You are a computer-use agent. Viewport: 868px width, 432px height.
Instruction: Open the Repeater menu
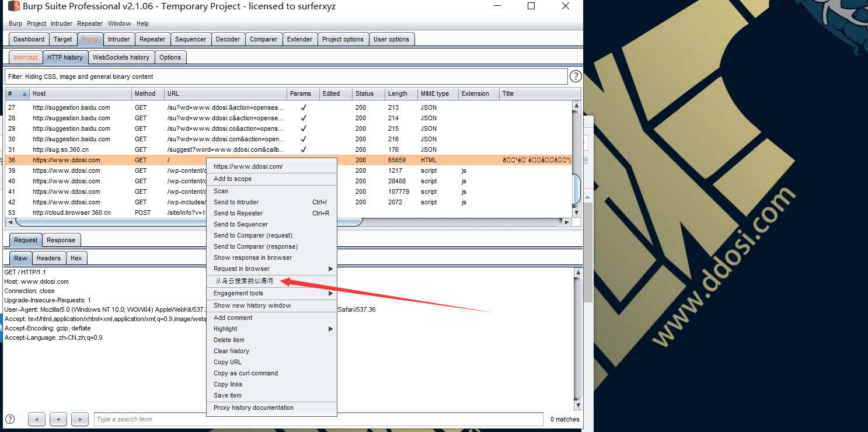(90, 23)
